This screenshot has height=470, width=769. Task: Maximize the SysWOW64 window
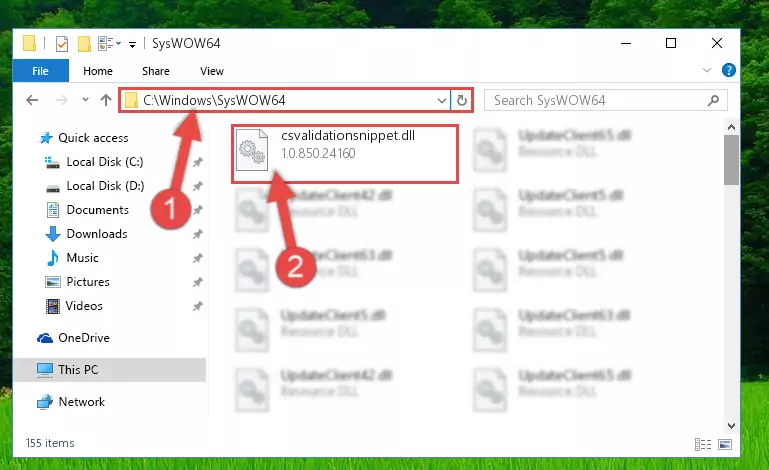click(x=671, y=44)
